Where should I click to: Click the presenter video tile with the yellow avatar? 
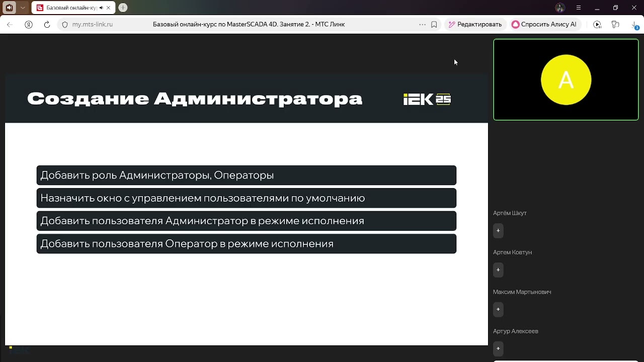(x=566, y=79)
